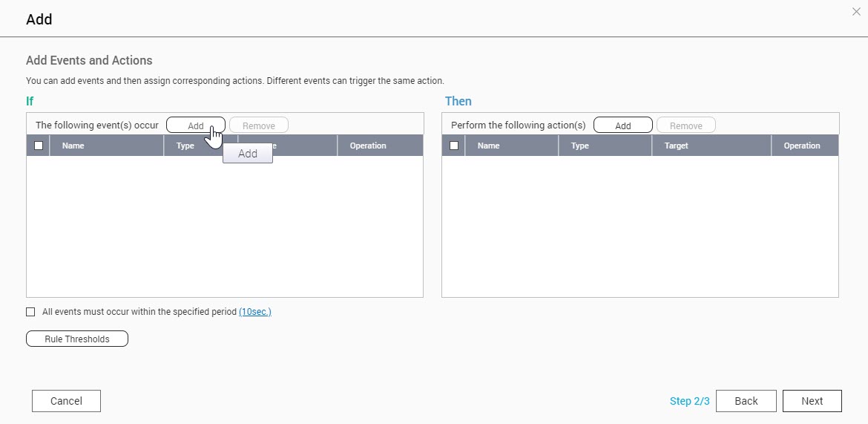Screen dimensions: 868x424
Task: Tick the select-all checkbox in the If events table
Action: click(39, 146)
